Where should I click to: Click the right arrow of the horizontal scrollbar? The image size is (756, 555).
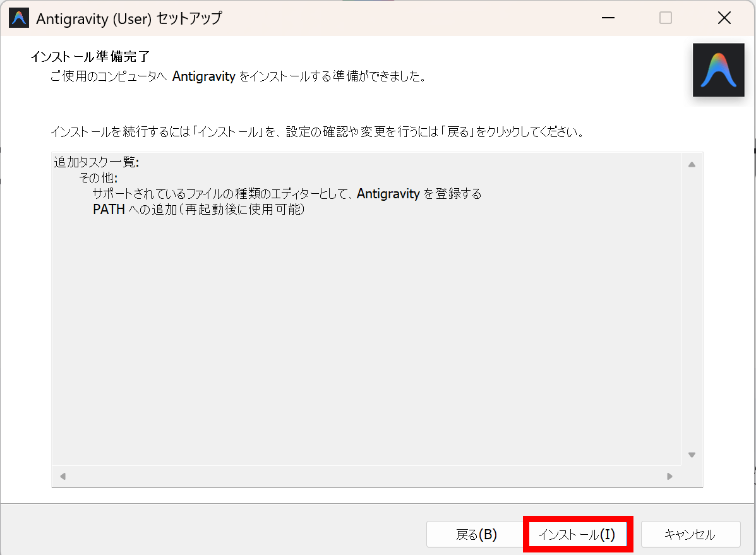(x=669, y=476)
